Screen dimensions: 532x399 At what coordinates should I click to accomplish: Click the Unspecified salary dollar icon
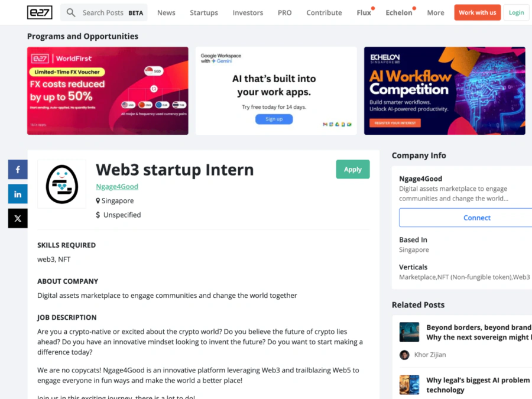[99, 215]
